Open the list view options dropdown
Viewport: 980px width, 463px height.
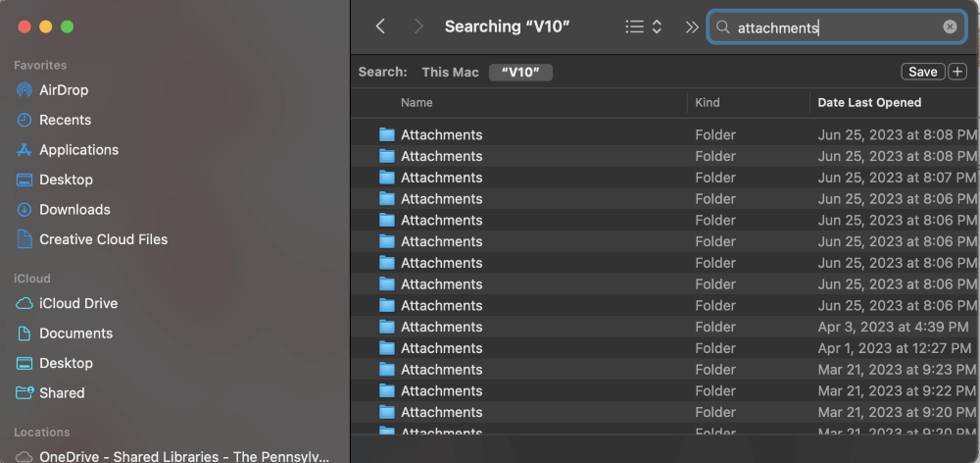tap(644, 27)
